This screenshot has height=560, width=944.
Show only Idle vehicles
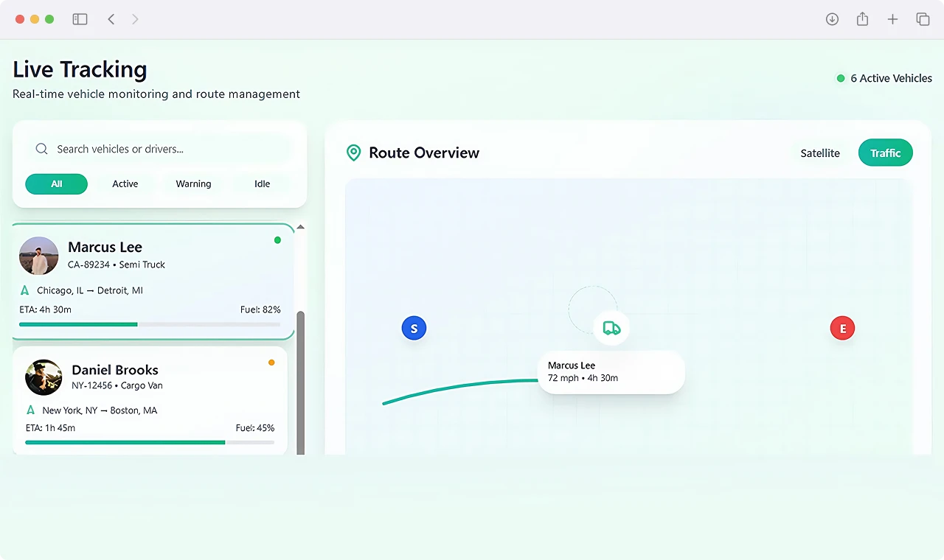[263, 184]
